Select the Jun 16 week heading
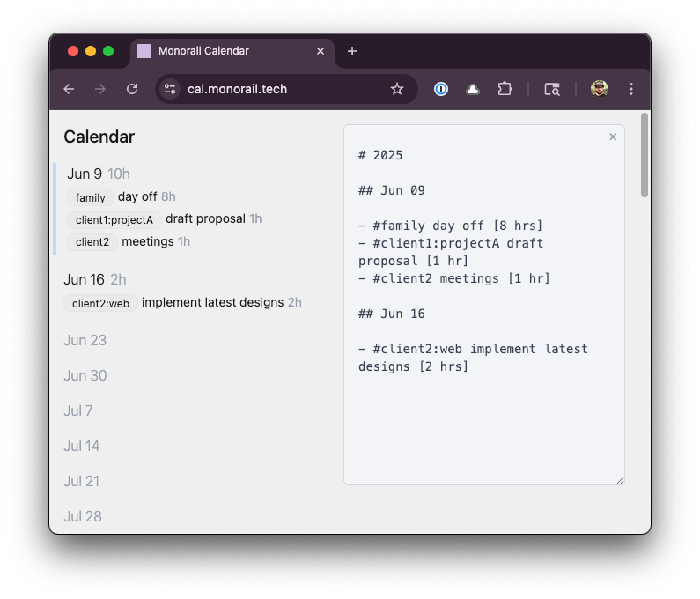Screen dimensions: 700x599 pyautogui.click(x=84, y=279)
